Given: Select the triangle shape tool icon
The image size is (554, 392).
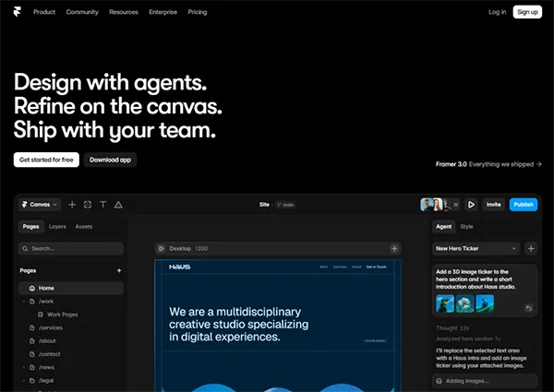Looking at the screenshot, I should point(118,205).
